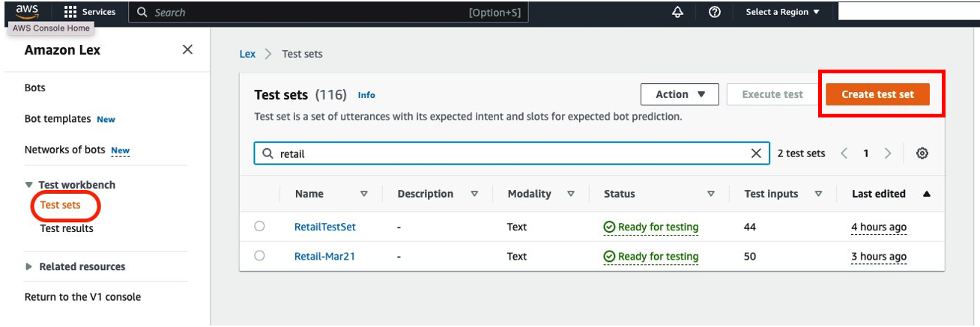The width and height of the screenshot is (980, 327).
Task: Open table preferences gear icon
Action: (922, 153)
